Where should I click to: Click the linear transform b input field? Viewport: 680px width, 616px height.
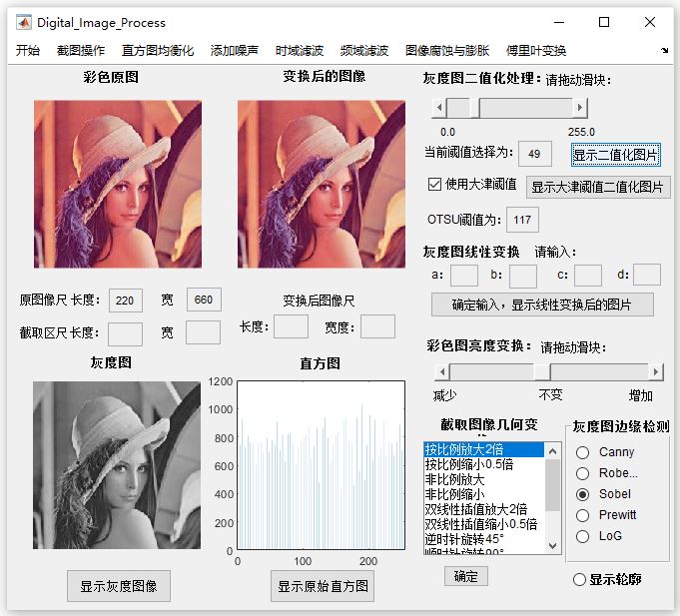pos(522,276)
